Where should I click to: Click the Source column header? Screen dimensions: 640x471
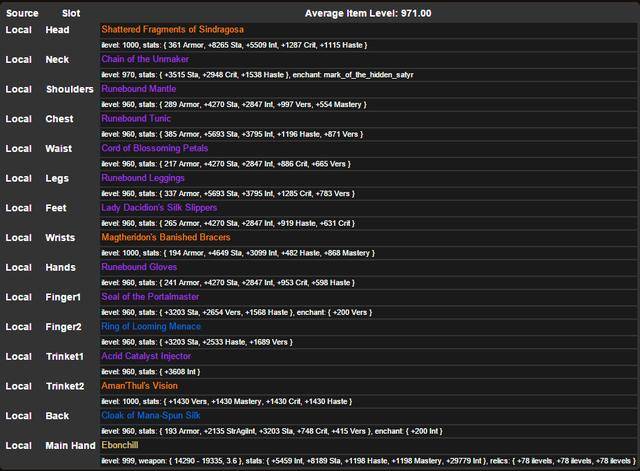click(22, 13)
